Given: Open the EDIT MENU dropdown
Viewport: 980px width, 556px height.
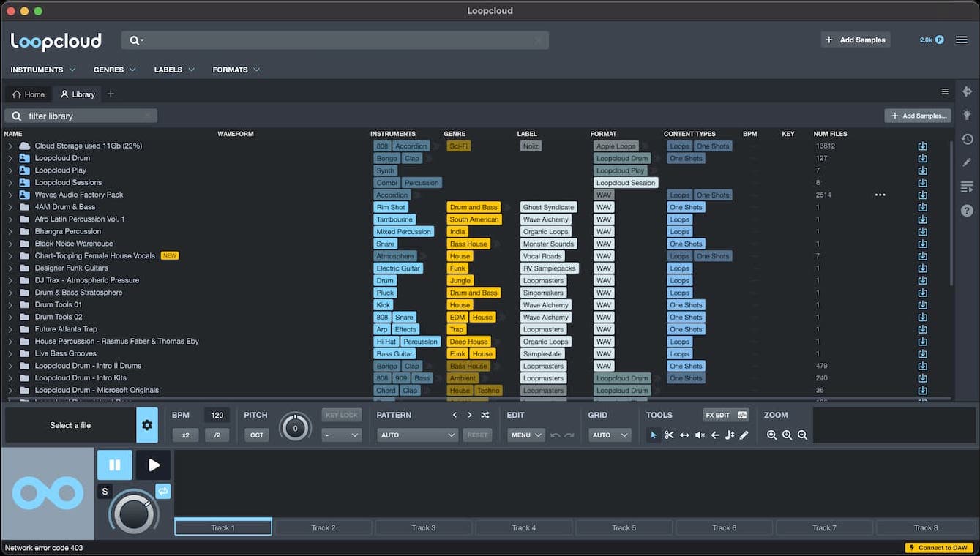Looking at the screenshot, I should click(x=525, y=435).
